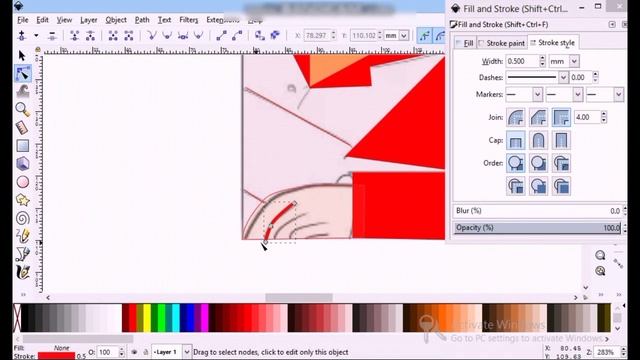Switch to the Fill tab

coord(465,43)
